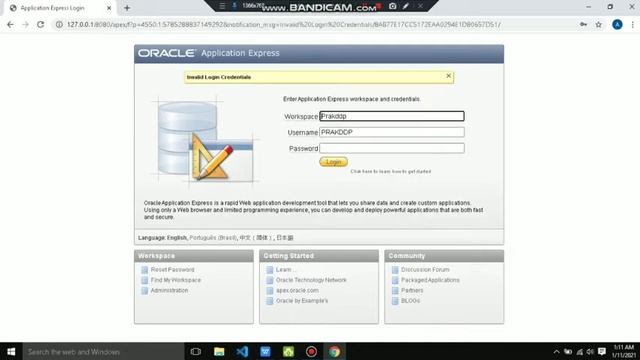The image size is (640, 360).
Task: Open Oracle Technology Network link
Action: tap(311, 280)
